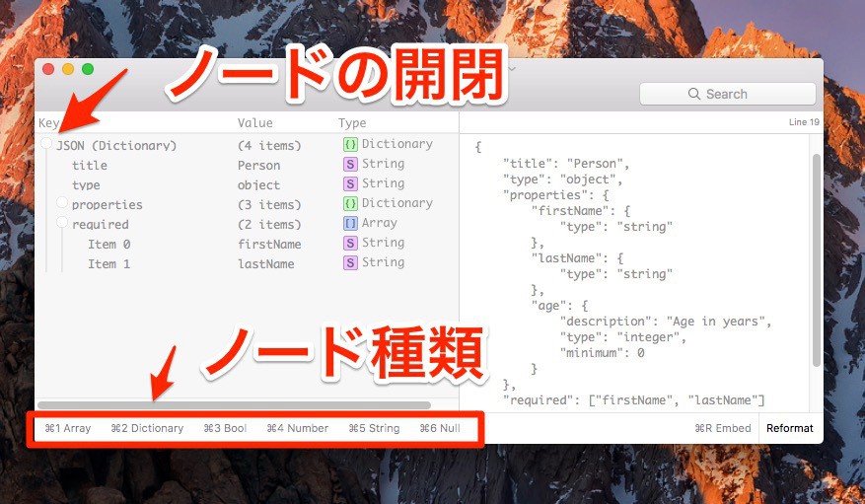Click the value firstName
The image size is (865, 504).
269,245
